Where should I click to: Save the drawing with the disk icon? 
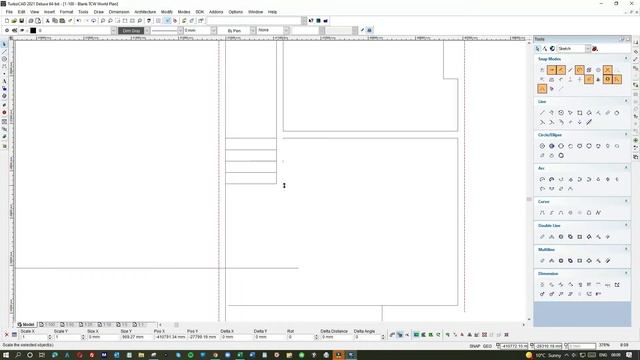[x=22, y=20]
